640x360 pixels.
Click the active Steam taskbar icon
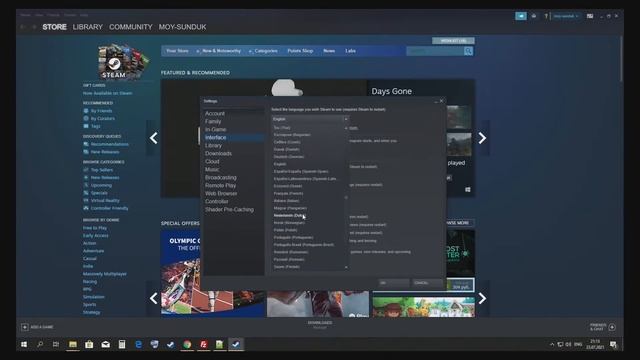[236, 344]
